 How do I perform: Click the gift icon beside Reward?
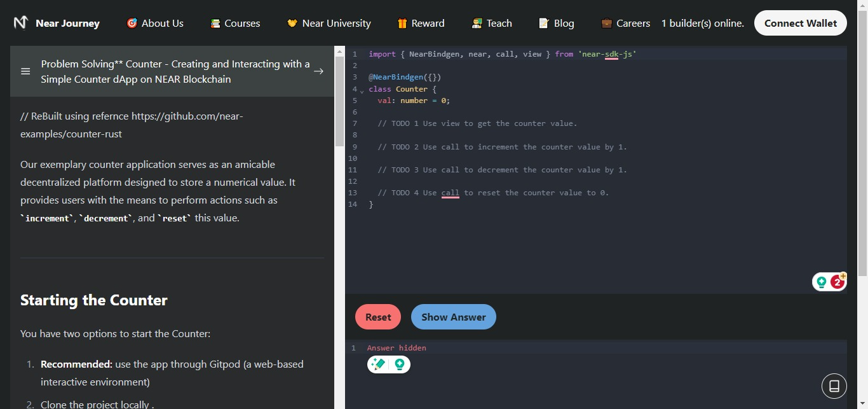click(402, 24)
